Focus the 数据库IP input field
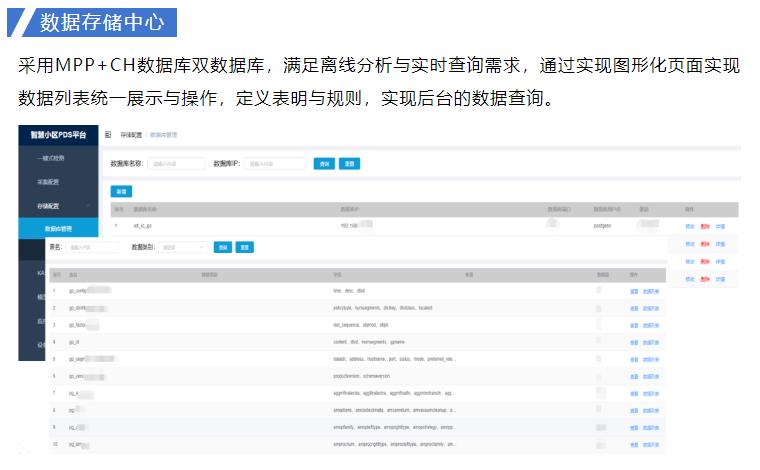The image size is (760, 470). (x=274, y=163)
